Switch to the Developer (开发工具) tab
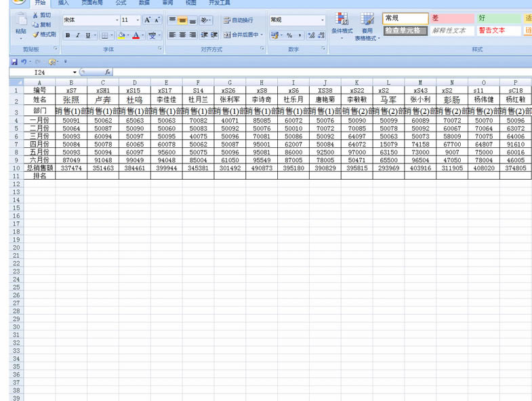This screenshot has width=532, height=401. [220, 3]
